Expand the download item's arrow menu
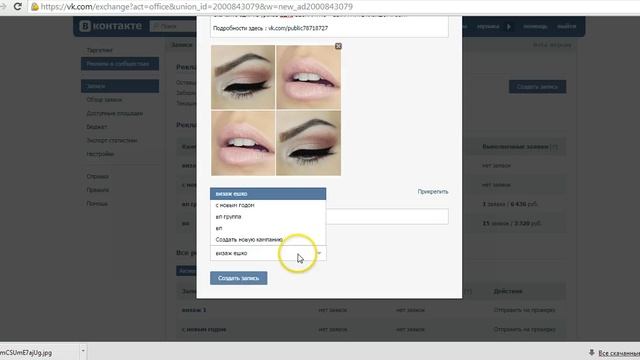This screenshot has width=640, height=360. click(83, 351)
